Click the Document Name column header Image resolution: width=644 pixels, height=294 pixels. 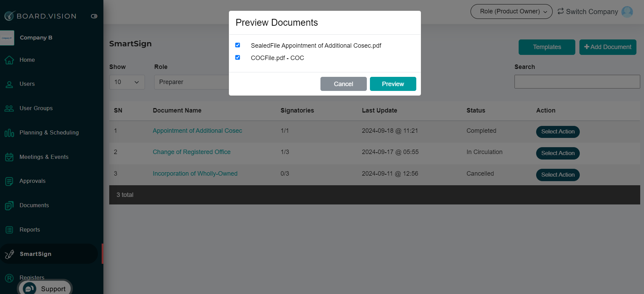[x=177, y=110]
